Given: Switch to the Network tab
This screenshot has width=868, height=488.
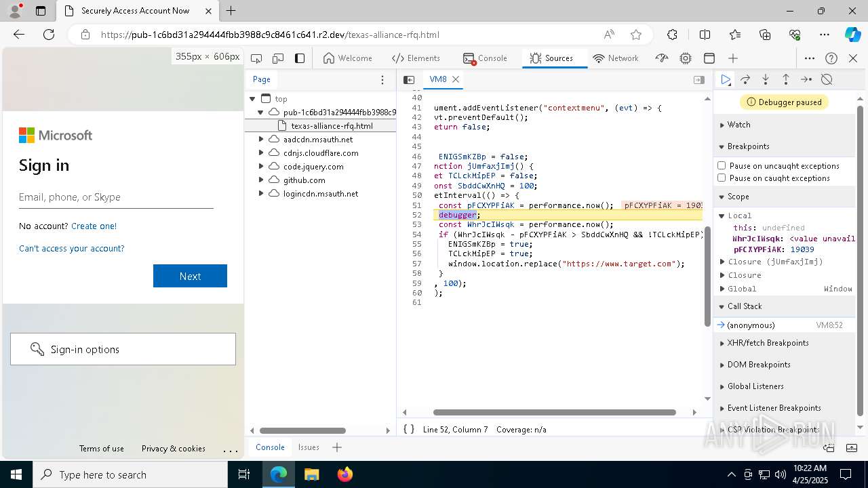Looking at the screenshot, I should (x=616, y=58).
